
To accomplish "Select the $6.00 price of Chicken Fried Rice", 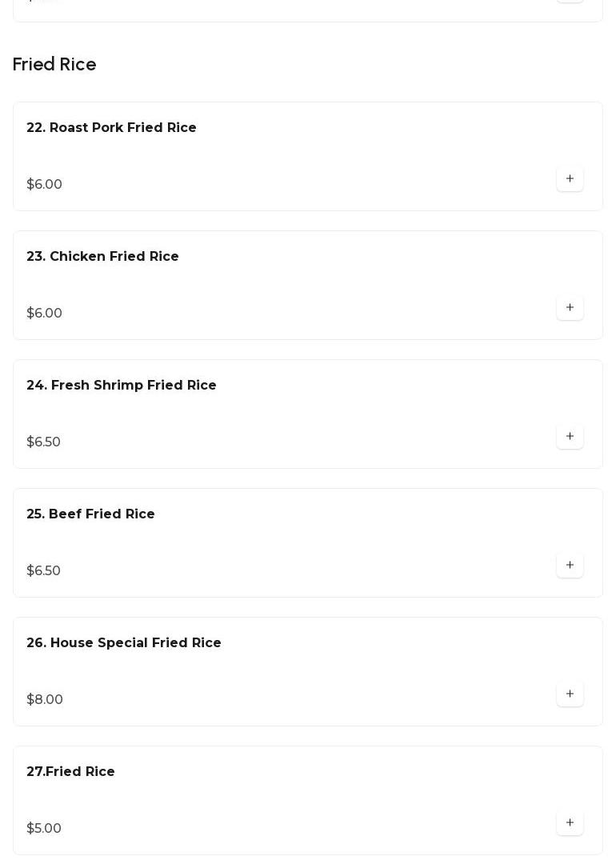I will pyautogui.click(x=44, y=314).
